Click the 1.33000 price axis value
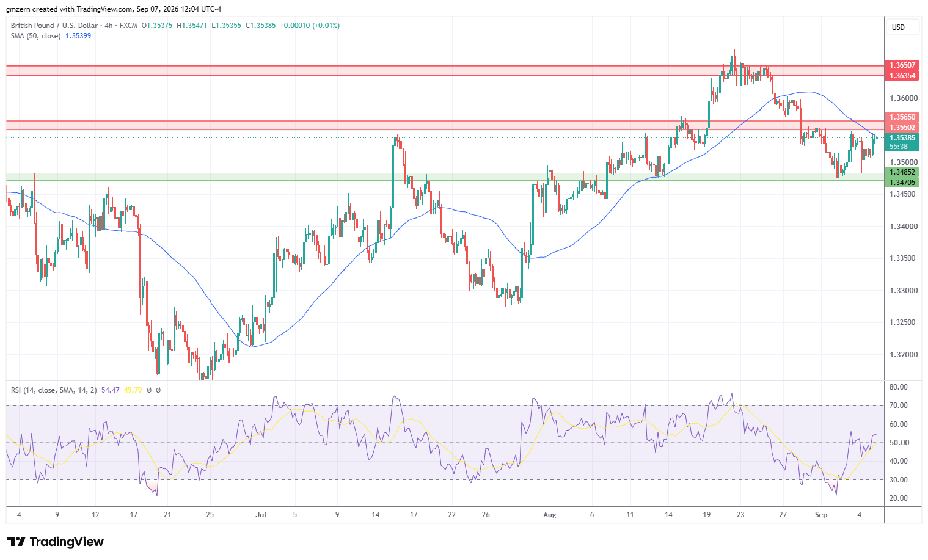Screen dimensions: 928x560 click(x=904, y=291)
